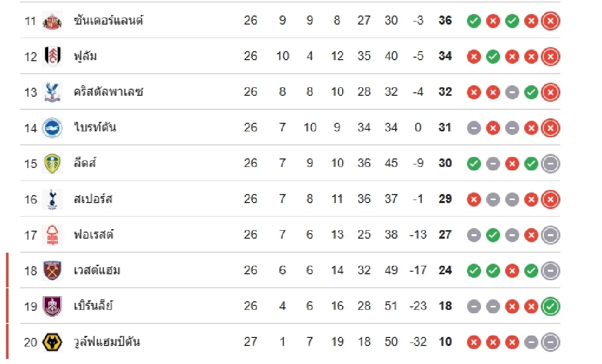
Task: Open the West Ham club crest
Action: click(x=52, y=270)
